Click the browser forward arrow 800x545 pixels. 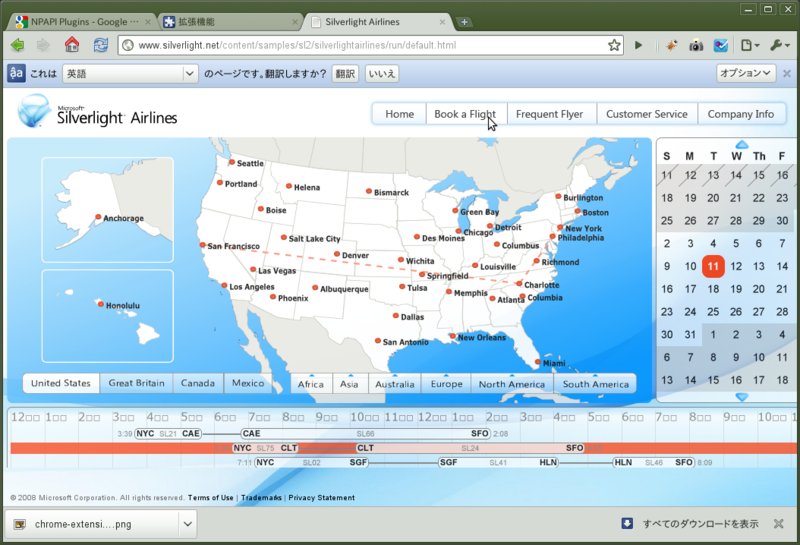point(43,45)
